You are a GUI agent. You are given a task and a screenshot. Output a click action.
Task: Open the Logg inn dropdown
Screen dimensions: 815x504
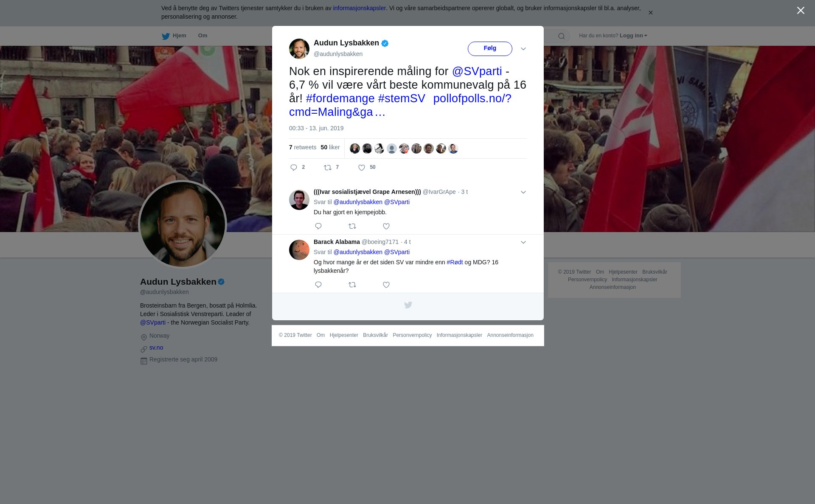tap(633, 36)
